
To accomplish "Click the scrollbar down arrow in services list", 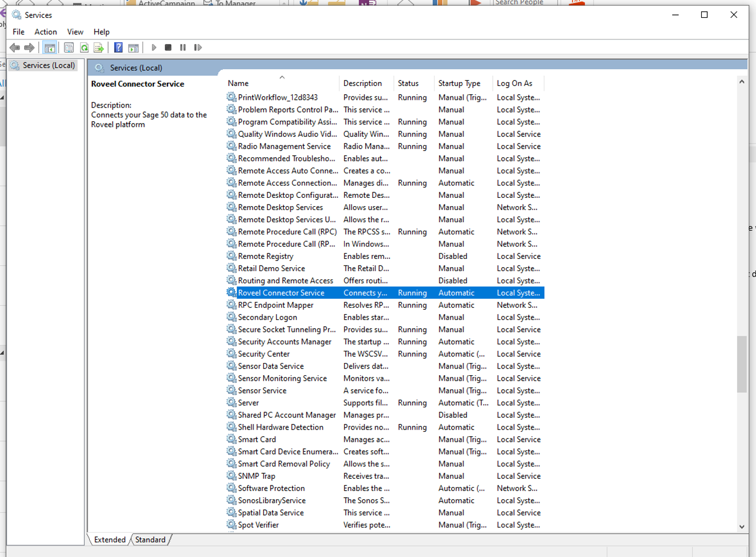I will point(742,527).
